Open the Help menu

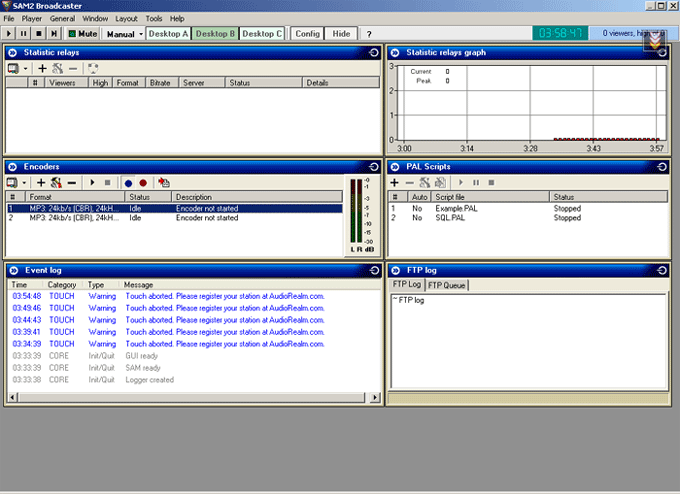coord(177,19)
